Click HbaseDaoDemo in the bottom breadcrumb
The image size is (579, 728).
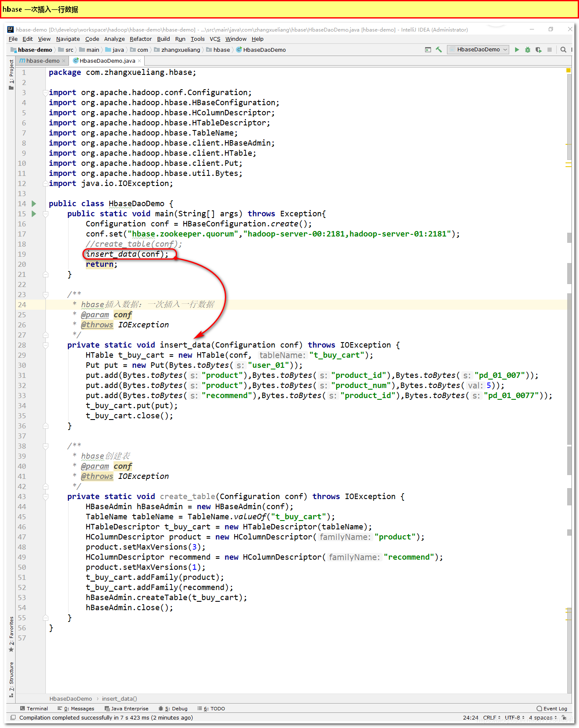tap(71, 699)
